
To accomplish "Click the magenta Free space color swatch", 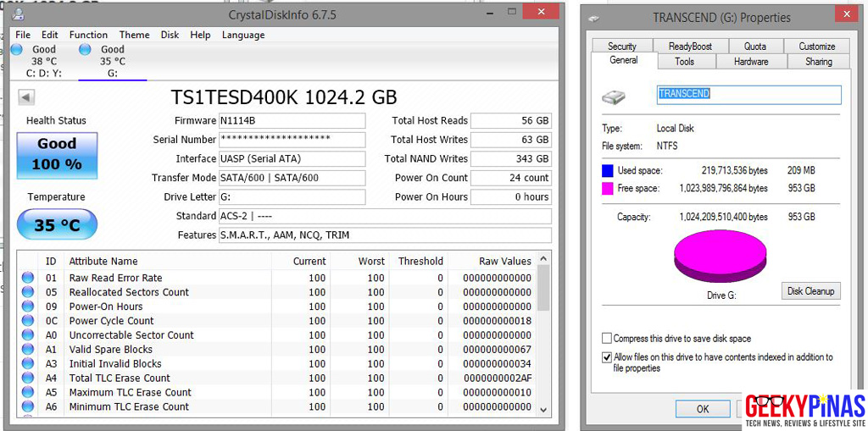I will tap(607, 189).
